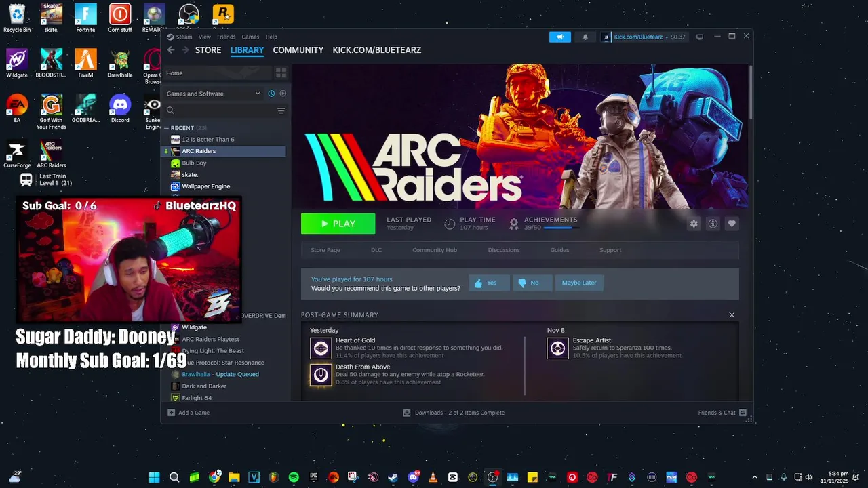868x488 pixels.
Task: Open the DLC link
Action: (x=376, y=250)
